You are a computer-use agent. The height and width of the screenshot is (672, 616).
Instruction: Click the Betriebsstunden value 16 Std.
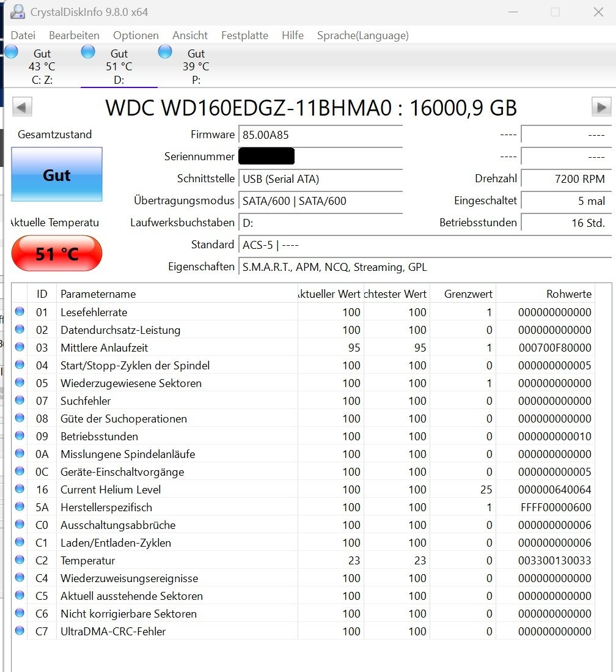(566, 223)
